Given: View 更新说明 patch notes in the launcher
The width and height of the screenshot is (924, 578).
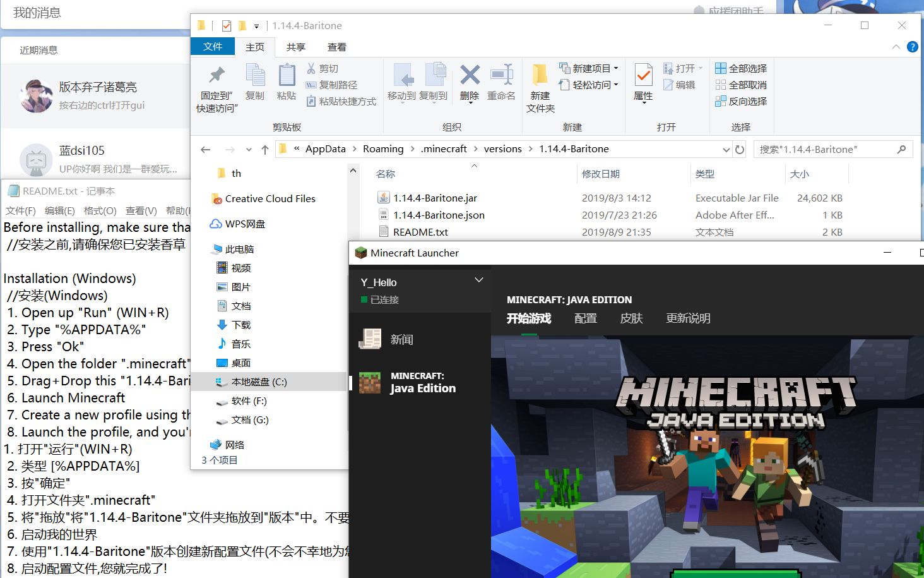Looking at the screenshot, I should [x=688, y=318].
